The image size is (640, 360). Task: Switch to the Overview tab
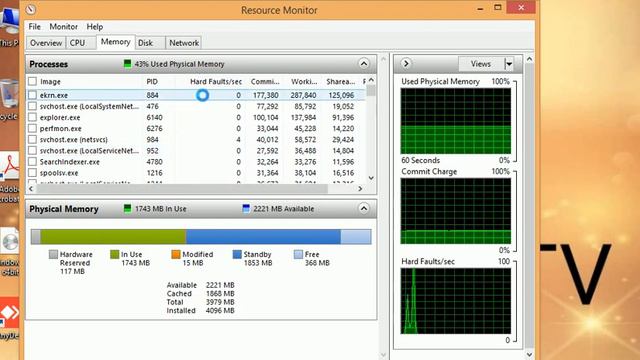(x=46, y=43)
